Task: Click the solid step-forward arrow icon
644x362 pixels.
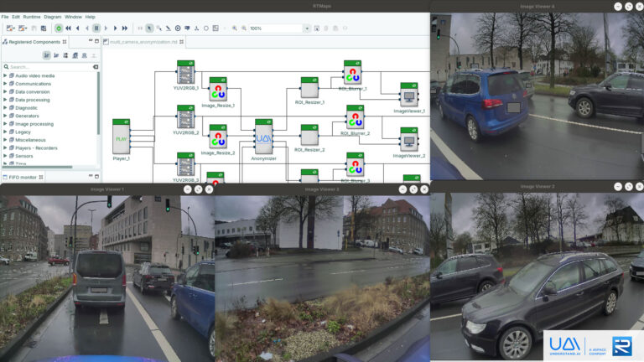Action: coord(116,28)
